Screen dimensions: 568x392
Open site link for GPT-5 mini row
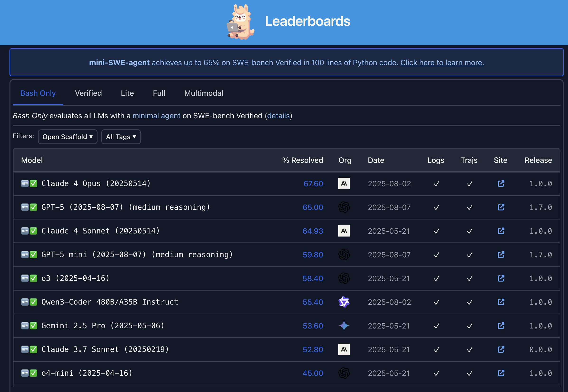pyautogui.click(x=501, y=255)
